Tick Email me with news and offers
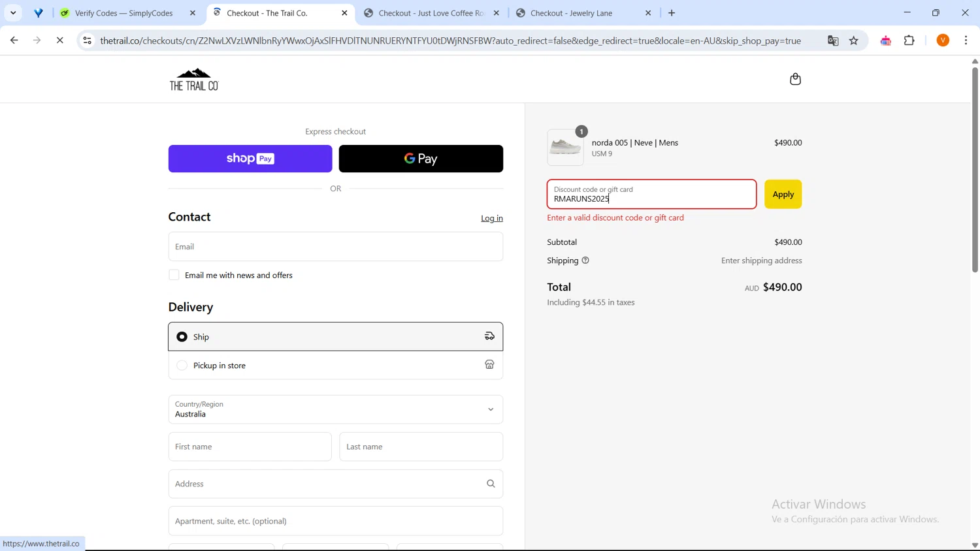Viewport: 980px width, 551px height. (174, 275)
